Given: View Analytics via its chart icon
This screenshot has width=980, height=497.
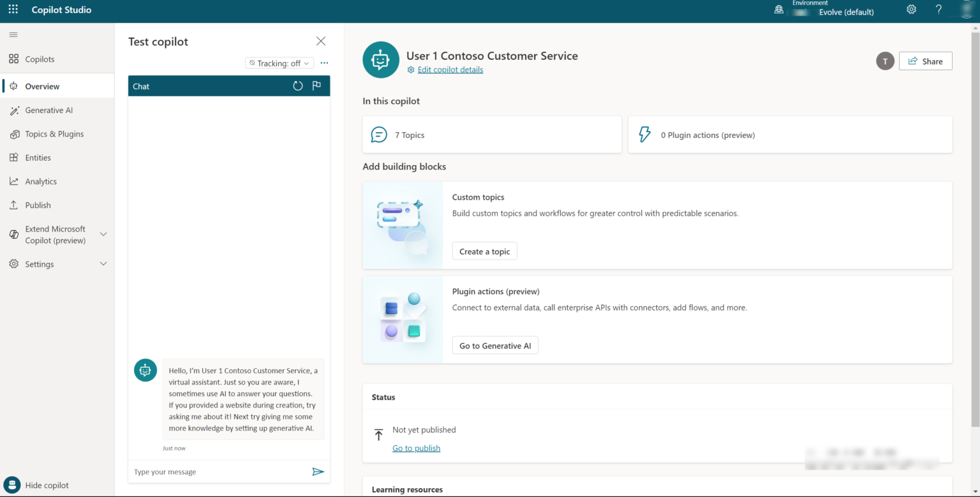Looking at the screenshot, I should point(14,181).
